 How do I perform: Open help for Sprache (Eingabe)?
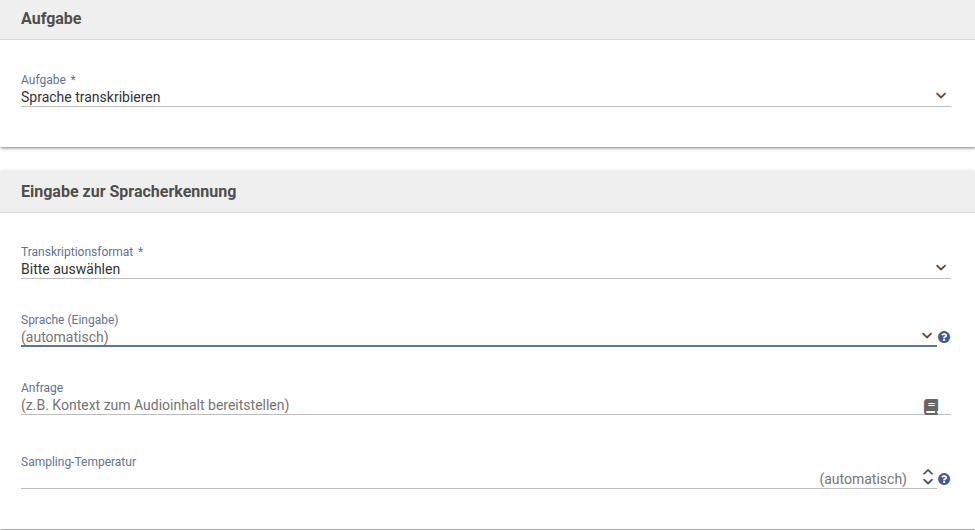(x=944, y=337)
